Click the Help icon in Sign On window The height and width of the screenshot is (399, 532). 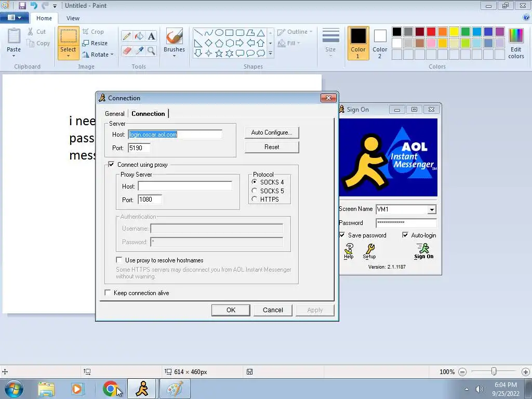click(x=349, y=251)
